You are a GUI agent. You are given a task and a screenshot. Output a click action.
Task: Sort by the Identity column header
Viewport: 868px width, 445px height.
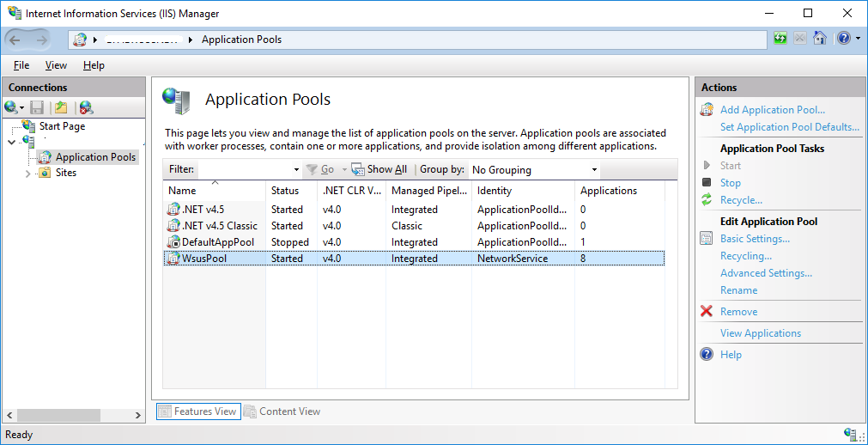tap(523, 191)
